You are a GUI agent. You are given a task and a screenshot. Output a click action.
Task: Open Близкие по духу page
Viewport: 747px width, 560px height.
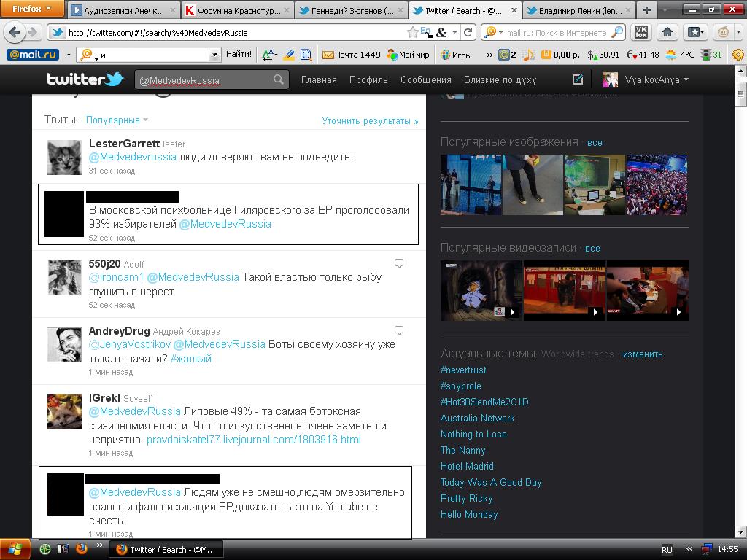(500, 80)
